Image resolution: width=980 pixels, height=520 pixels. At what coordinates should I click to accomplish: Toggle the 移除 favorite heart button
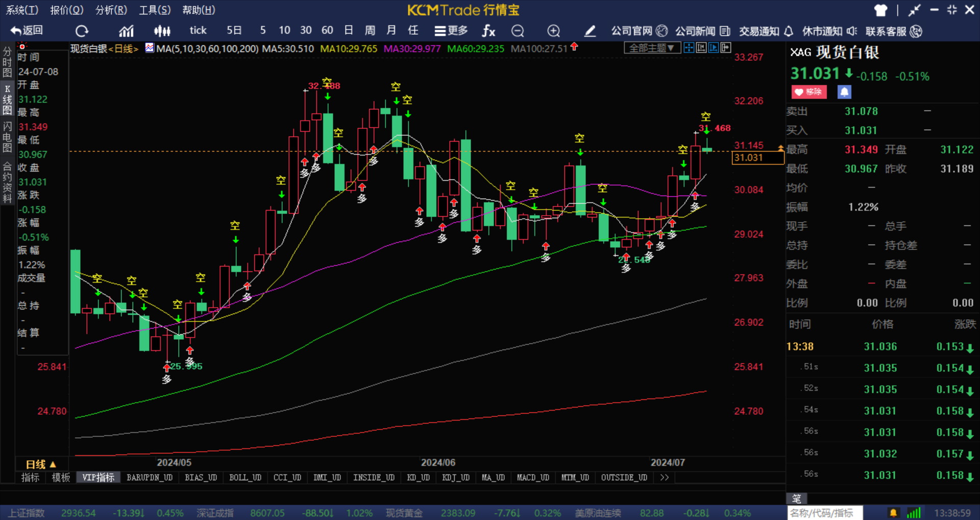pos(808,92)
